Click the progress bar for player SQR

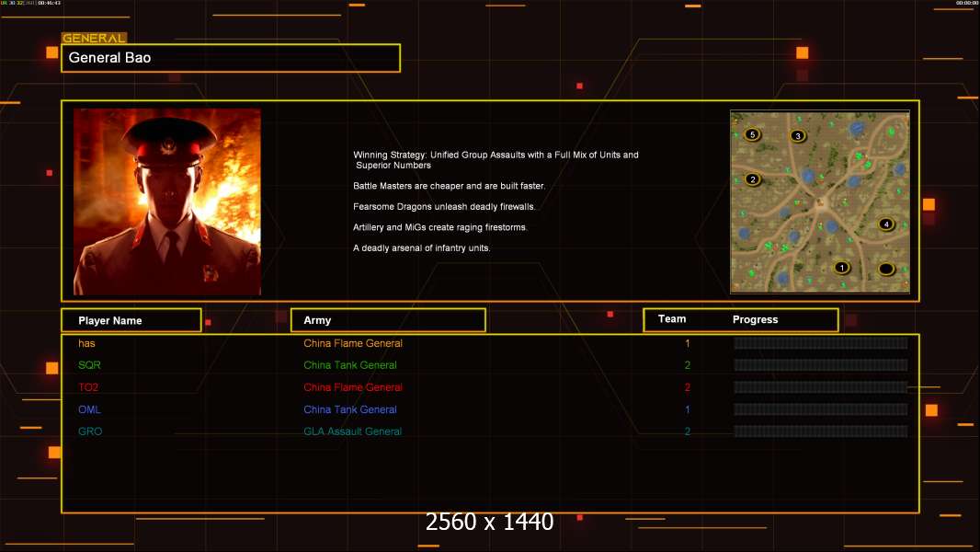coord(821,365)
